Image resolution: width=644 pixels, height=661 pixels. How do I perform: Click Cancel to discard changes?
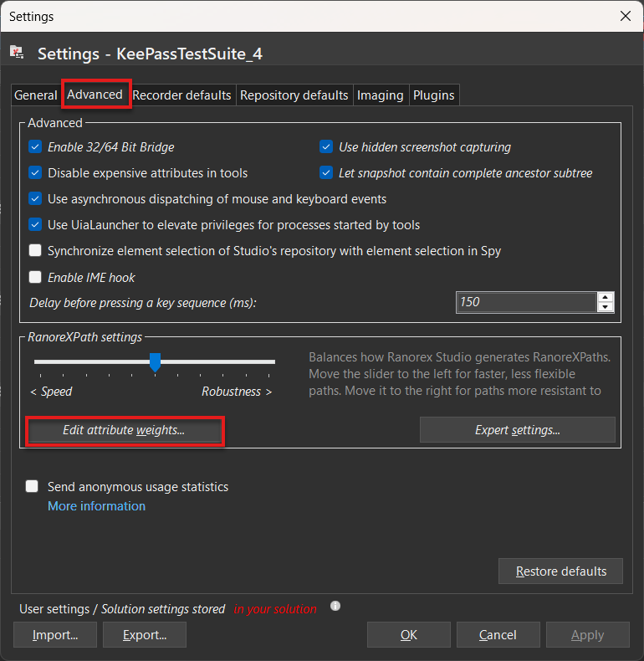point(498,635)
